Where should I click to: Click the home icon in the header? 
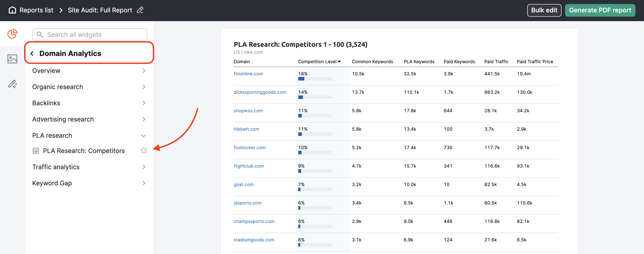12,10
